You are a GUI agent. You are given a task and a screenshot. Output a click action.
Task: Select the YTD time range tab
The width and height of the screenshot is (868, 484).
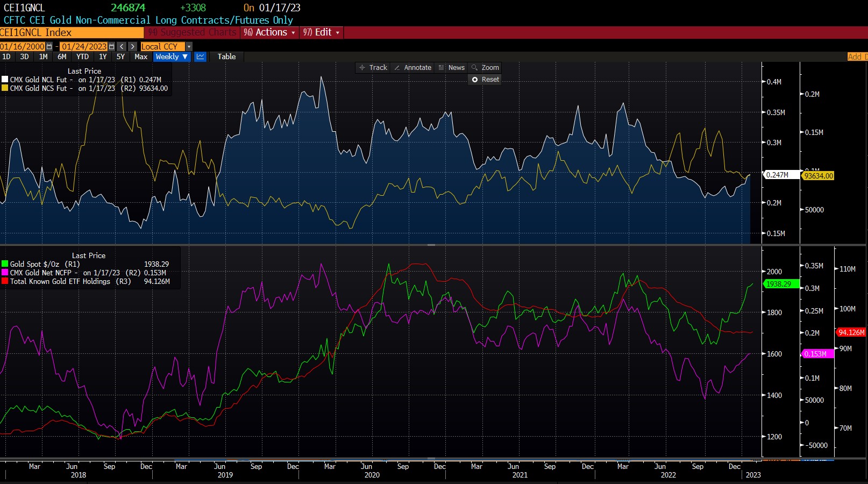pyautogui.click(x=82, y=56)
